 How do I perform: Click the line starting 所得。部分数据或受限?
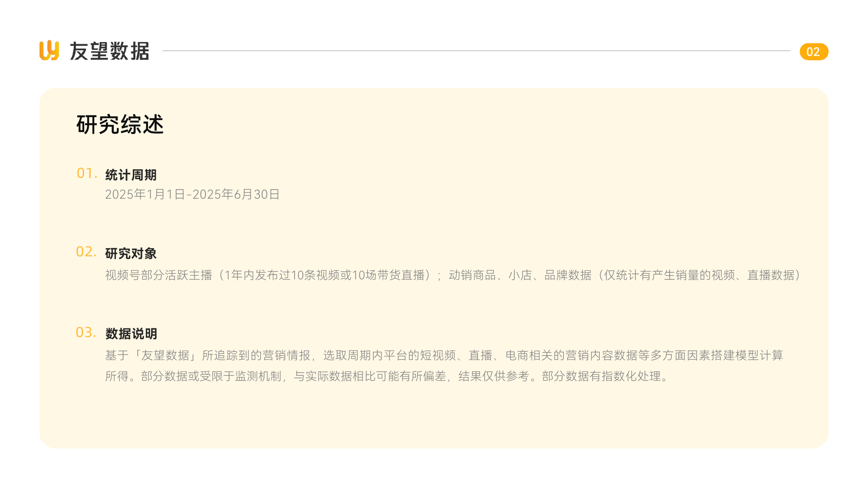[388, 376]
